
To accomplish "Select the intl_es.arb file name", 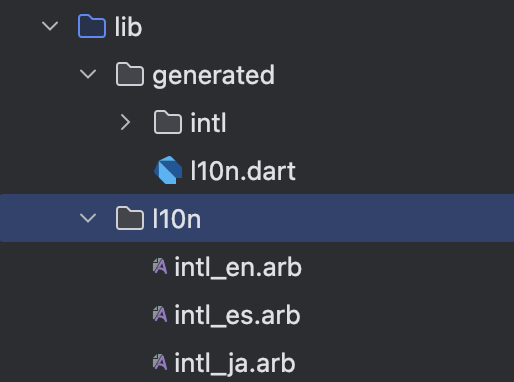I will coord(237,315).
